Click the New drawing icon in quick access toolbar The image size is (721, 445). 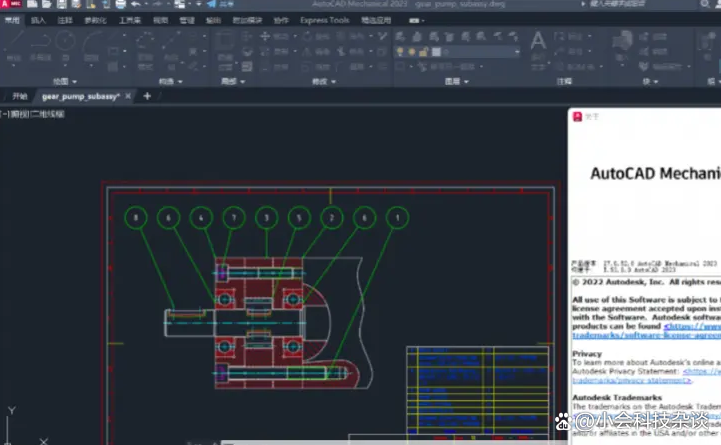click(x=32, y=4)
